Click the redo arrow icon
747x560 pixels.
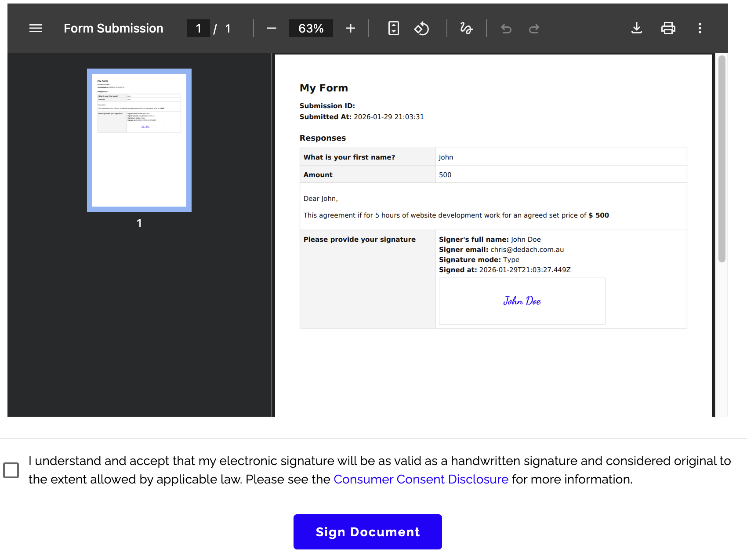tap(534, 29)
